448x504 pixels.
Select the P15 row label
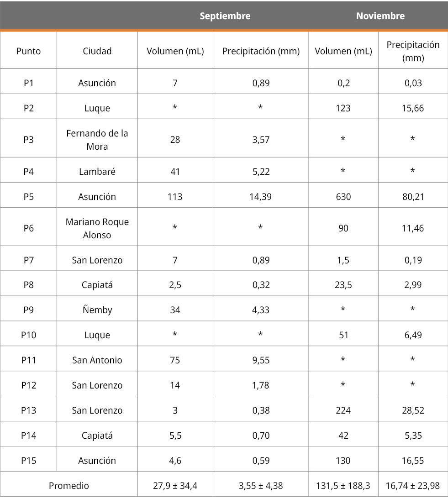coord(28,461)
